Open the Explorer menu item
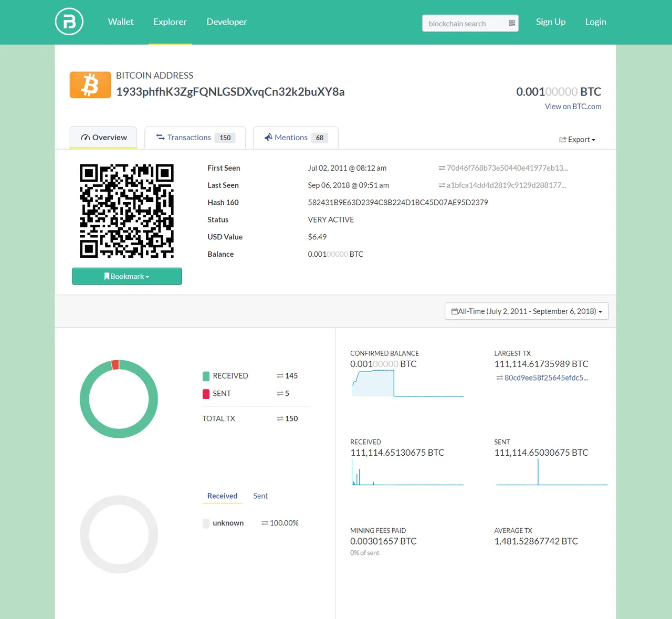Screen dimensions: 672x619 [170, 22]
